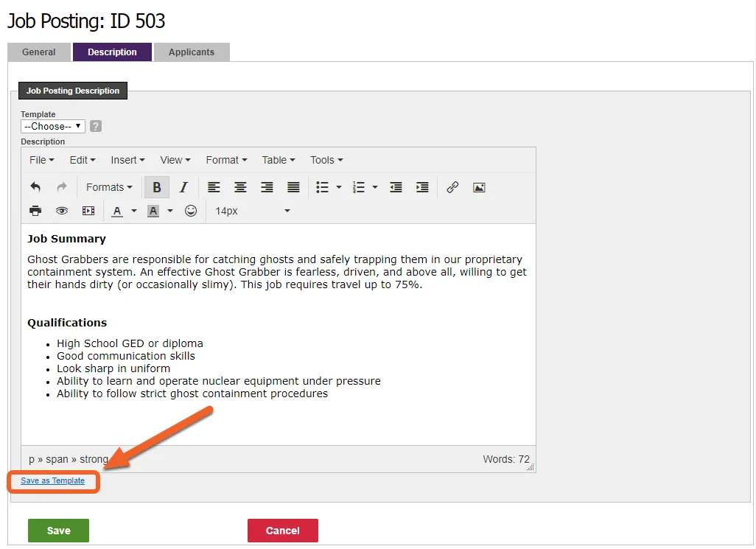
Task: Click the Ghost Grabbers summary paragraph
Action: [x=277, y=272]
